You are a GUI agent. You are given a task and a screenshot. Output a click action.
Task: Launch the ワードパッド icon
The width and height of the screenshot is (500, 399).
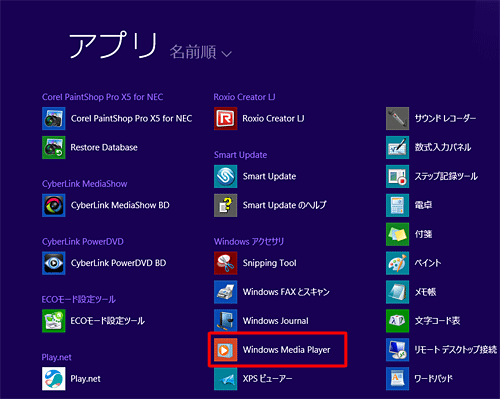point(398,379)
